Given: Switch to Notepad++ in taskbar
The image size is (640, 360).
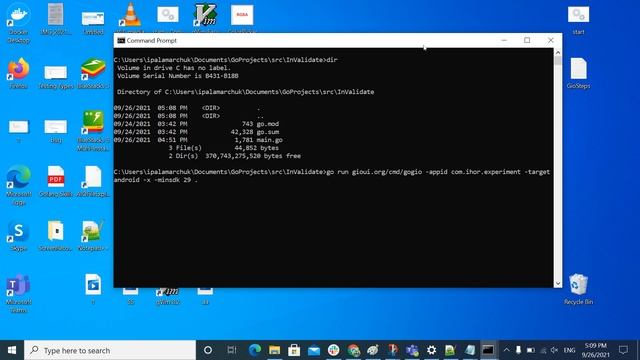Looking at the screenshot, I should 450,350.
